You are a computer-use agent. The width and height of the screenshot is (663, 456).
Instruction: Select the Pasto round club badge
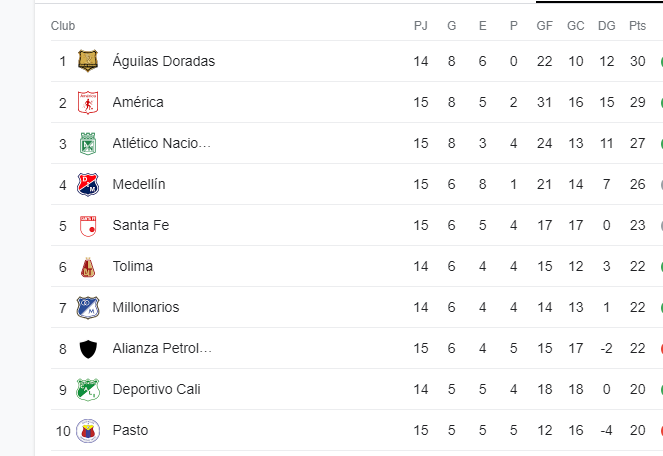88,431
